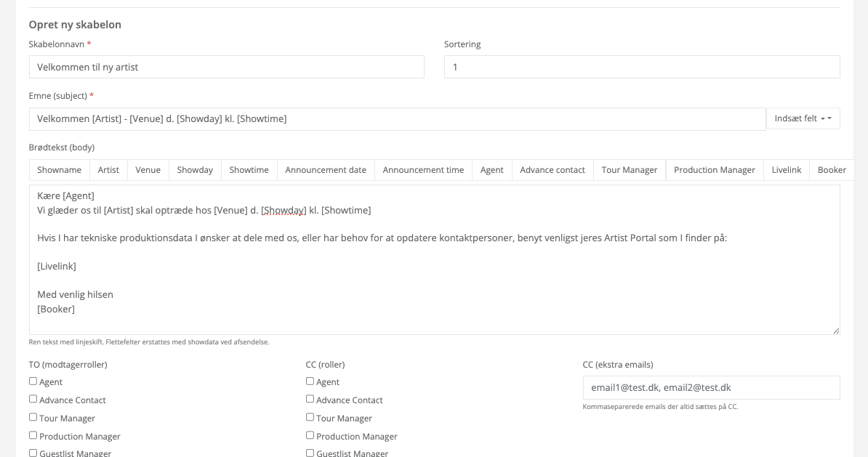The height and width of the screenshot is (457, 868).
Task: Click the Skabelonnavn input field
Action: (x=226, y=66)
